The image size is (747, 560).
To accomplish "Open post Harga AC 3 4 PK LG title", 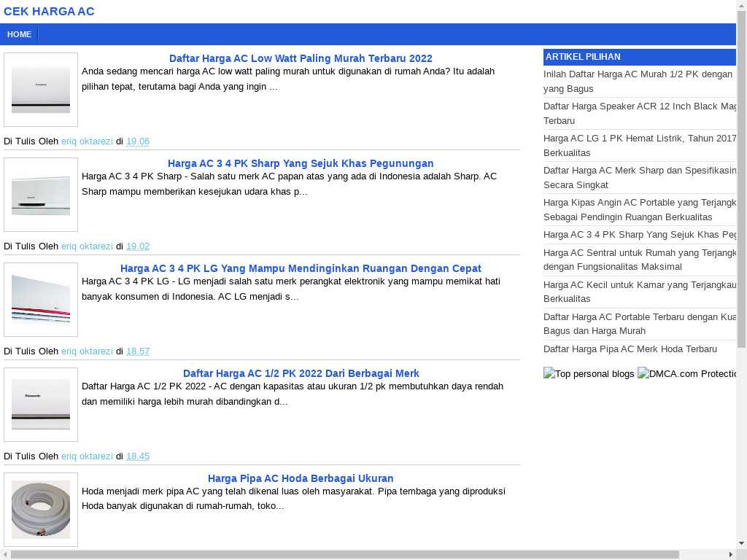I will pyautogui.click(x=301, y=268).
